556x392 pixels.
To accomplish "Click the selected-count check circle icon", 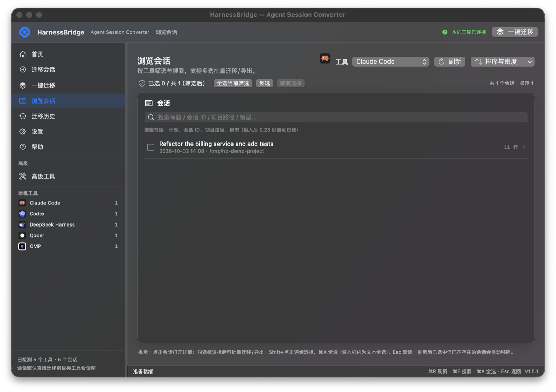I will pos(142,83).
